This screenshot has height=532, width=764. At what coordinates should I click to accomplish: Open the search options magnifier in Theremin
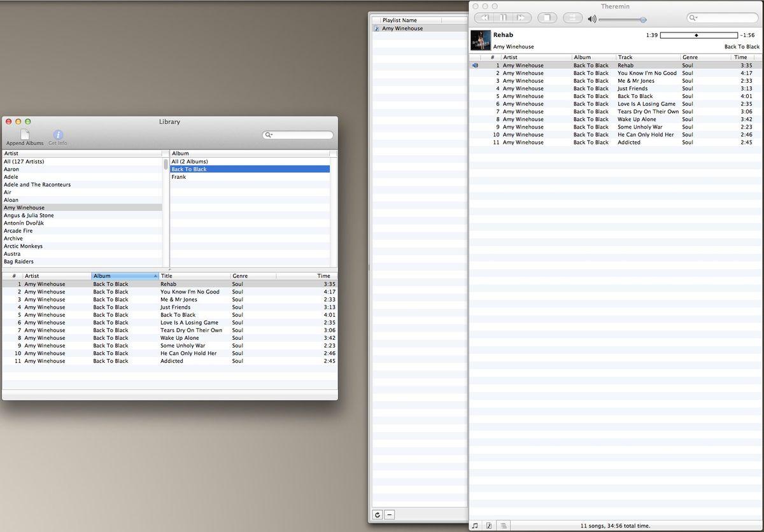pyautogui.click(x=694, y=18)
